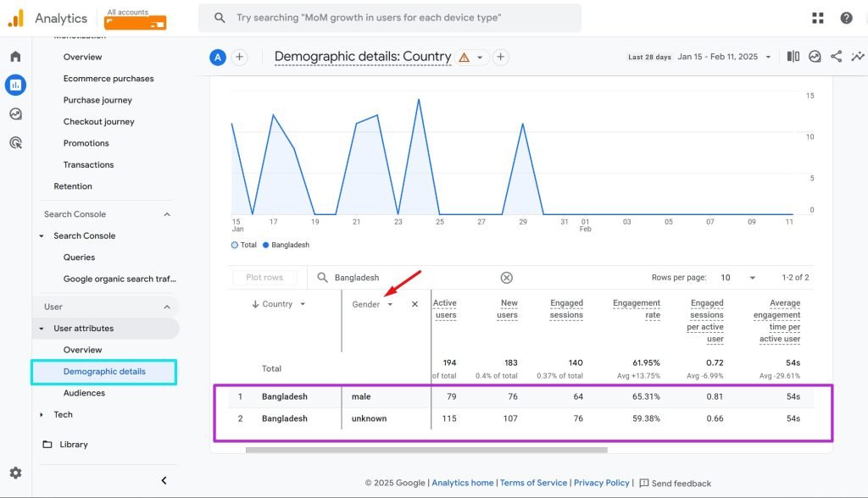Open Advertising icon in left rail

coord(15,143)
